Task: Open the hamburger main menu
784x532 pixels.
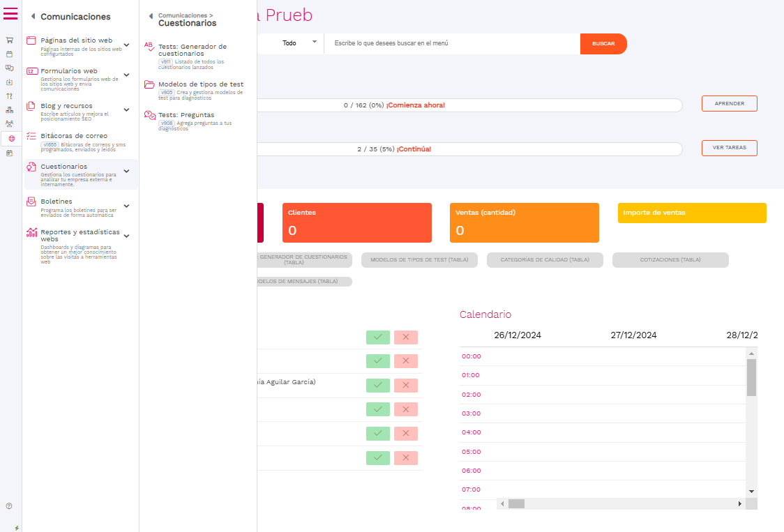Action: click(x=10, y=13)
